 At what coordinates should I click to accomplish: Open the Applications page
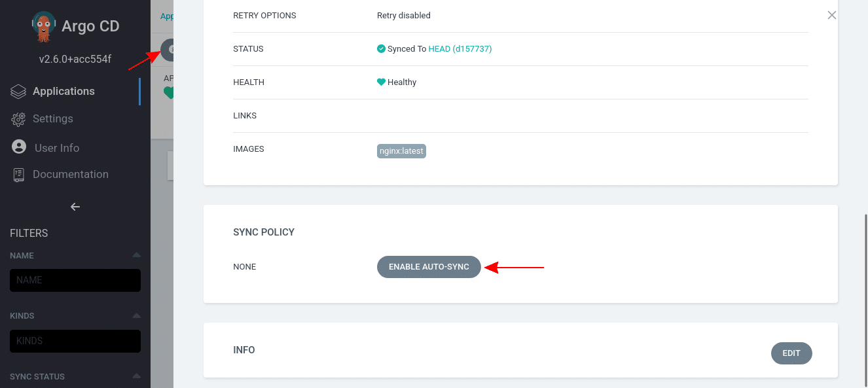point(63,91)
